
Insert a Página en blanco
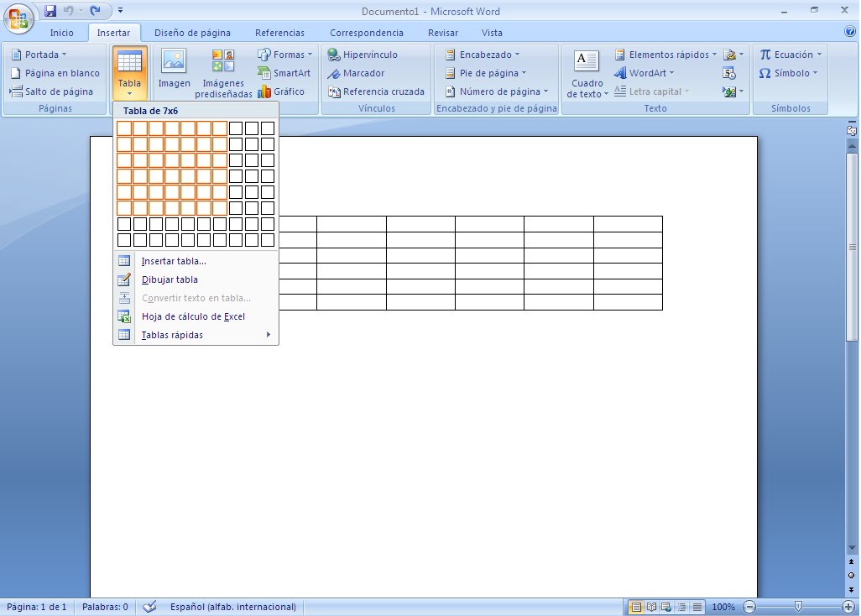coord(55,73)
